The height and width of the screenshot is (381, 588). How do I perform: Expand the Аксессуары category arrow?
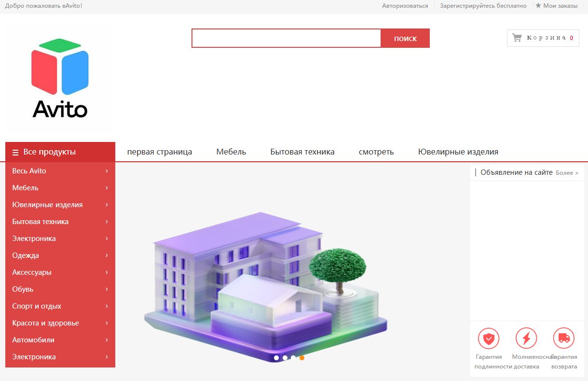tap(107, 272)
